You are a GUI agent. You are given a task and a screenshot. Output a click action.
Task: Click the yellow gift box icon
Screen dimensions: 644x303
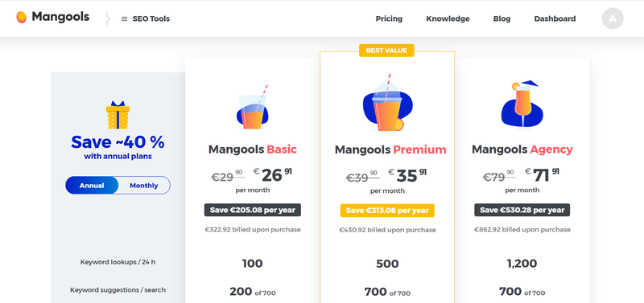click(118, 115)
